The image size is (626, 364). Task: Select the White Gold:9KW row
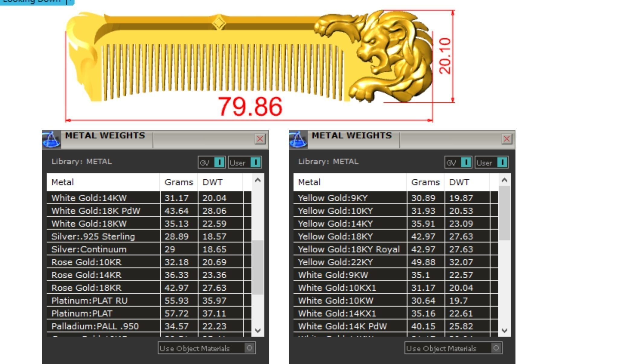point(396,275)
